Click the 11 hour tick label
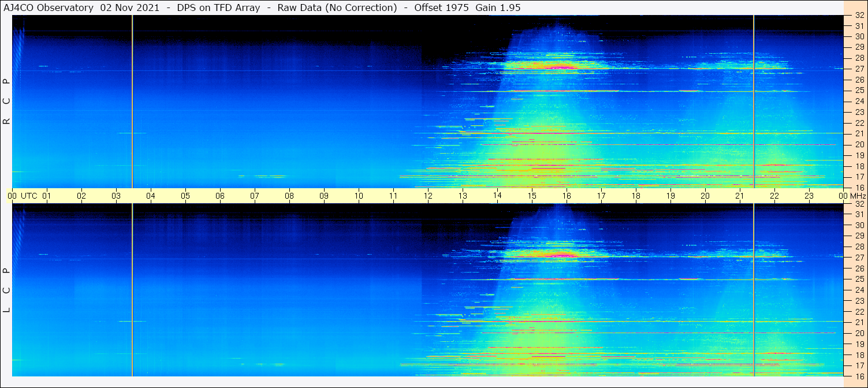The width and height of the screenshot is (868, 388). pos(393,196)
